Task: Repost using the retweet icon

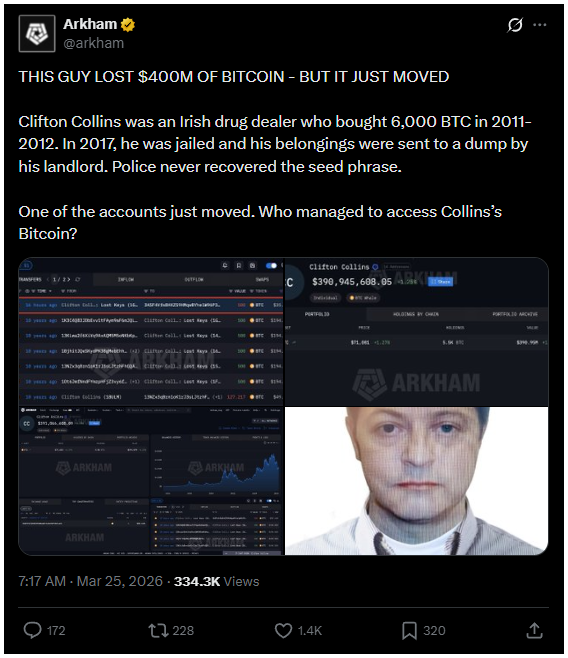Action: (158, 630)
